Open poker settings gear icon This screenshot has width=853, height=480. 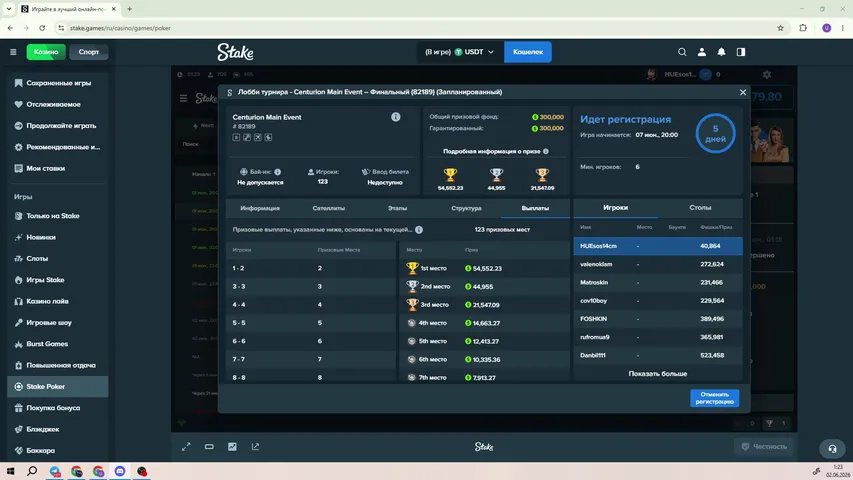767,75
